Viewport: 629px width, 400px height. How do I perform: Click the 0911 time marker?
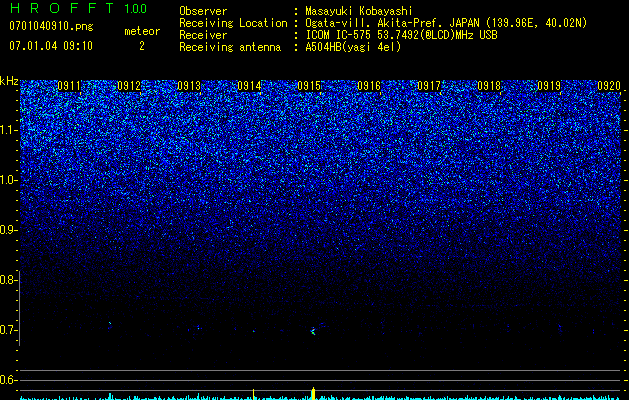point(69,86)
